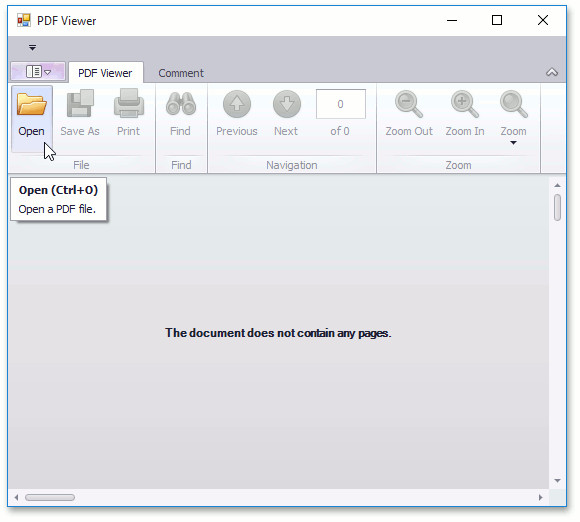Screen dimensions: 580x522
Task: Click the 'of 0' page count text
Action: click(x=340, y=131)
